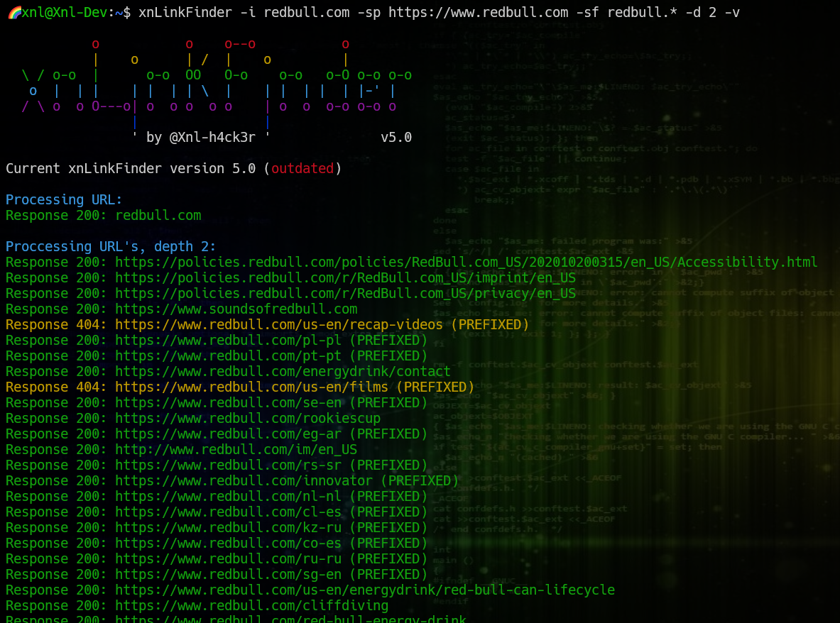Open the redbull.com/sg-en URL
The height and width of the screenshot is (623, 840).
(228, 574)
